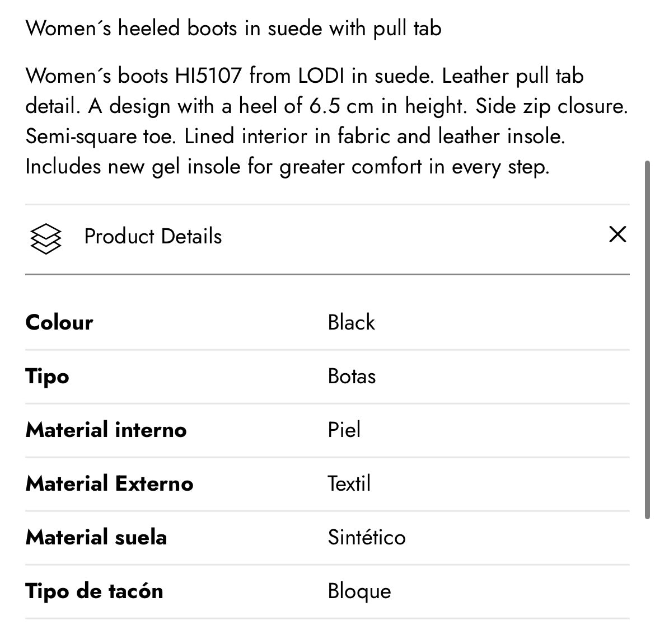Click the Black colour value
The image size is (655, 644).
[x=351, y=323]
